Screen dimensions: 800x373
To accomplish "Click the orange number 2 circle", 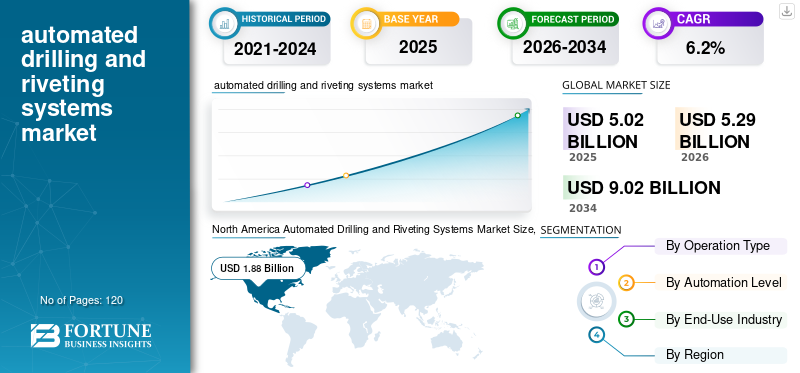I will (x=627, y=283).
